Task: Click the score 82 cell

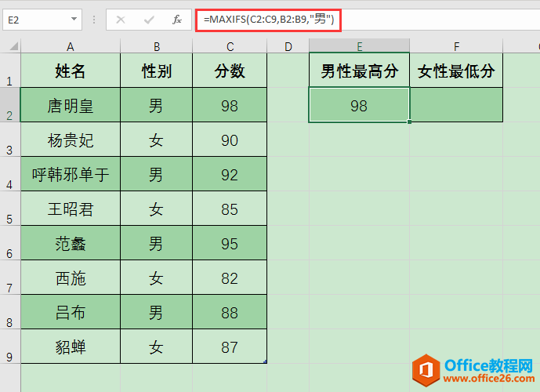Action: click(x=230, y=278)
